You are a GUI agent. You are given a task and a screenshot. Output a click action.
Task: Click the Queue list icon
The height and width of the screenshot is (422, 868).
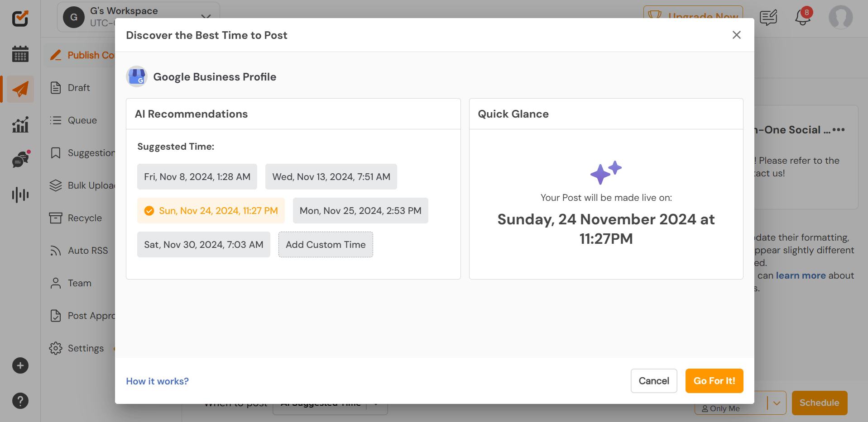56,120
